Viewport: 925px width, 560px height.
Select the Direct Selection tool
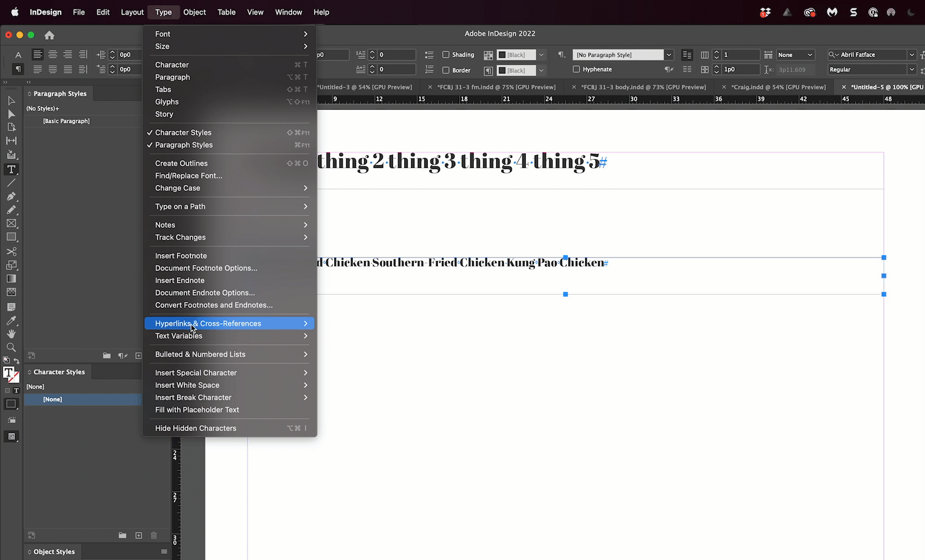point(11,114)
